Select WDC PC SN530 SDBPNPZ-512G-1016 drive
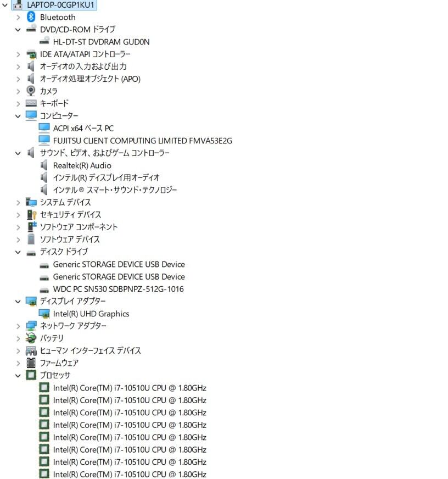This screenshot has height=479, width=448. (118, 289)
